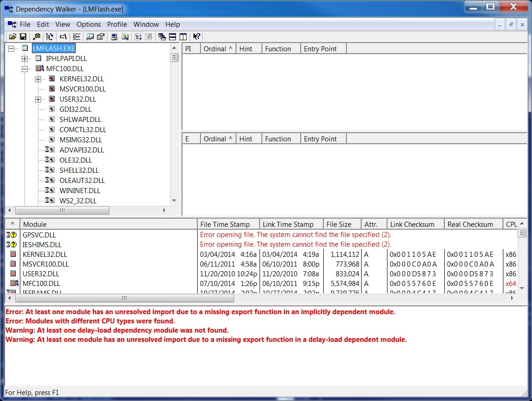
Task: Click the red module icon next to KERNEL32.DLL row in list
Action: (x=13, y=254)
